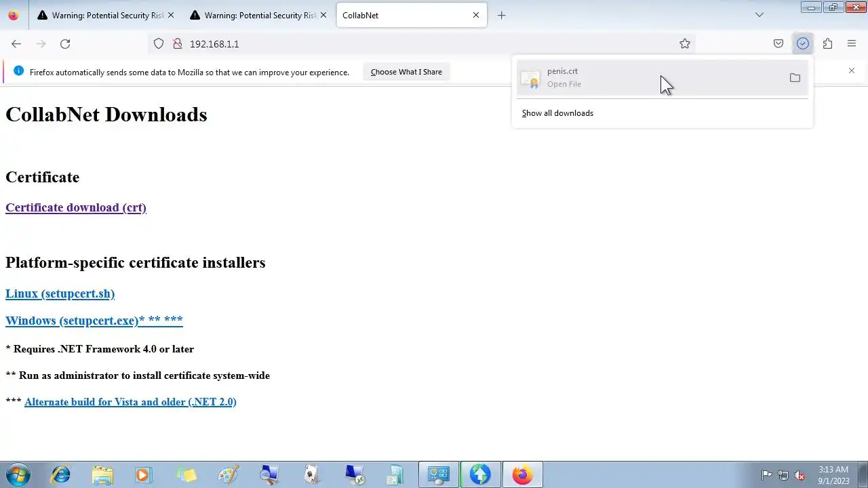Open the Firefox hamburger menu
The height and width of the screenshot is (488, 868).
(x=852, y=43)
